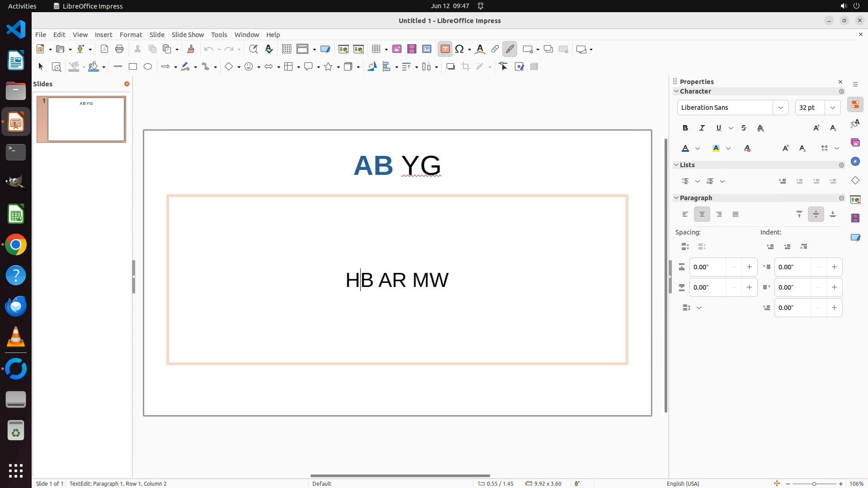Open the font size dropdown
Screen dimensions: 868x488
(833, 108)
